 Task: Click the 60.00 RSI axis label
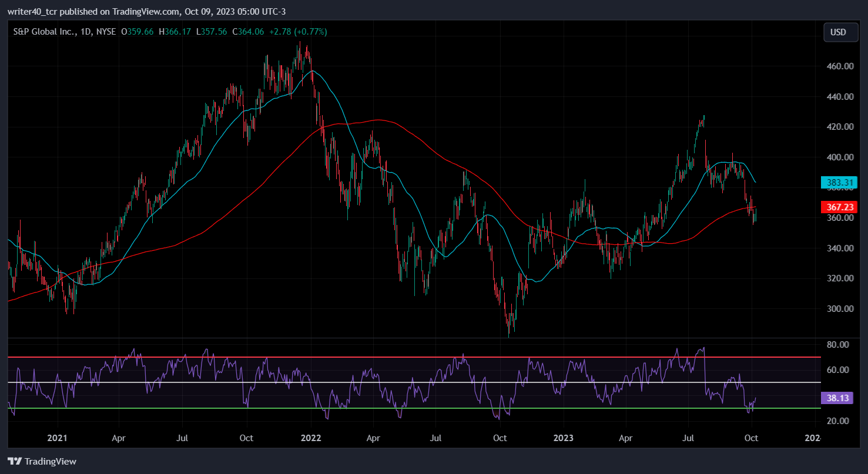(x=837, y=370)
